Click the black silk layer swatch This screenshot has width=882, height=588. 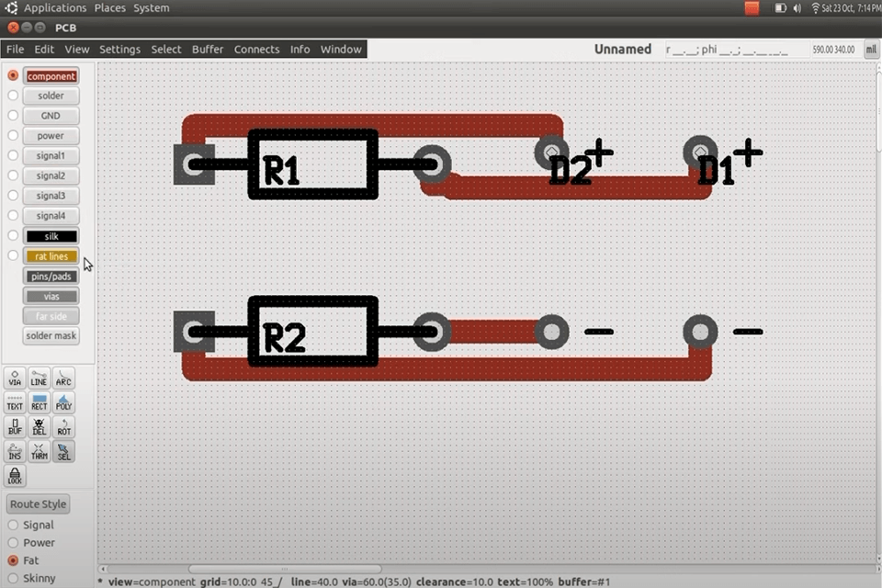(51, 236)
